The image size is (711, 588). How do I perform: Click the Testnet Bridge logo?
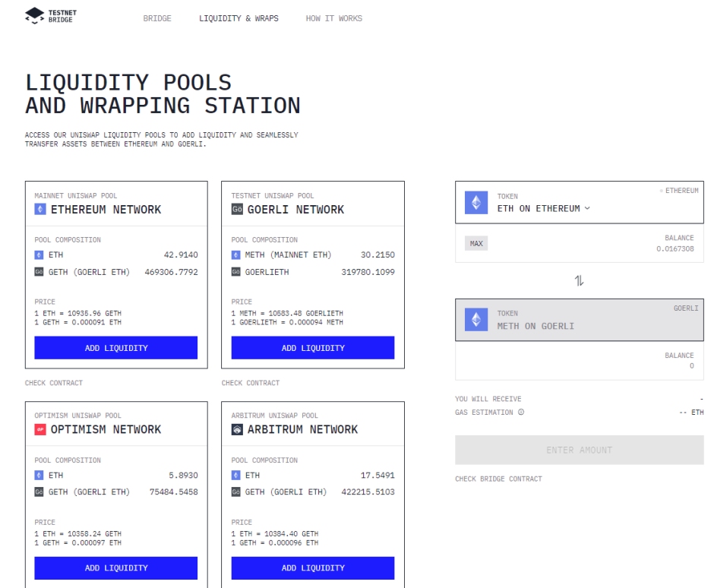(51, 16)
